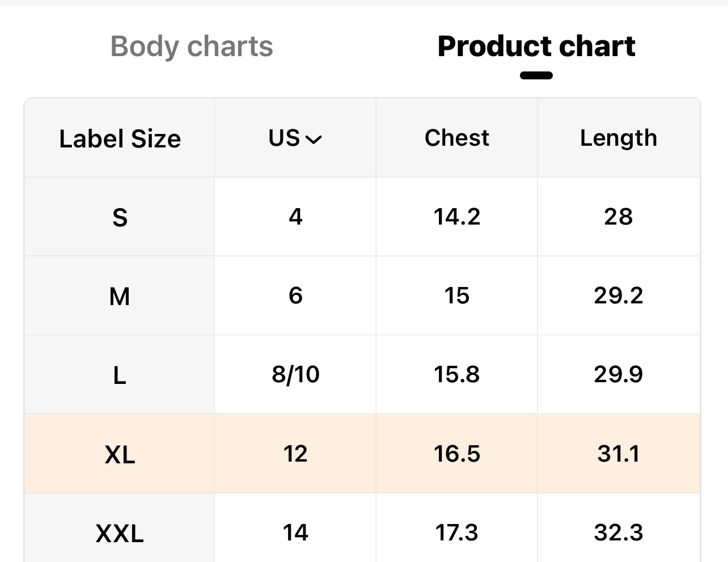Click the Label Size column header
The width and height of the screenshot is (728, 562).
[x=120, y=139]
